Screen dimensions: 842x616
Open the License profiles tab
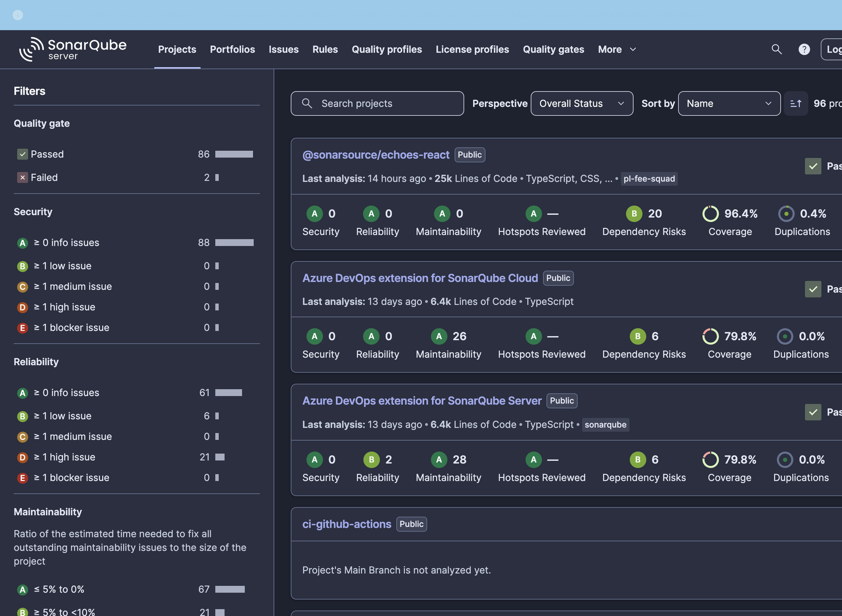click(x=472, y=50)
